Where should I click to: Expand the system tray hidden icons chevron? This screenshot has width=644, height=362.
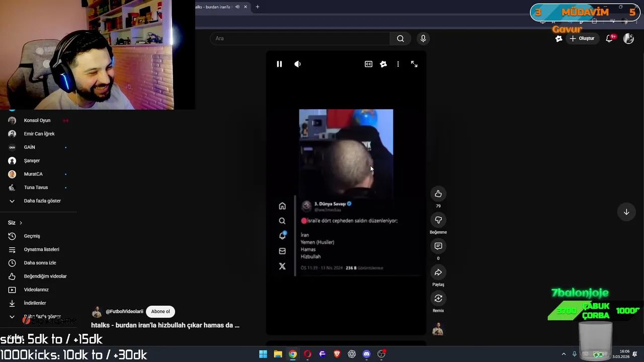click(x=563, y=354)
